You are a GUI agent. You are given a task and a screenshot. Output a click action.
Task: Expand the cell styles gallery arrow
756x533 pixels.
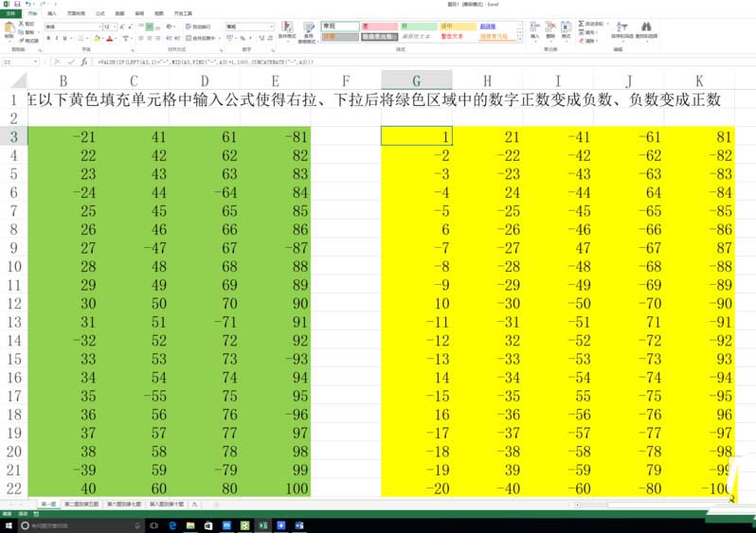point(520,40)
